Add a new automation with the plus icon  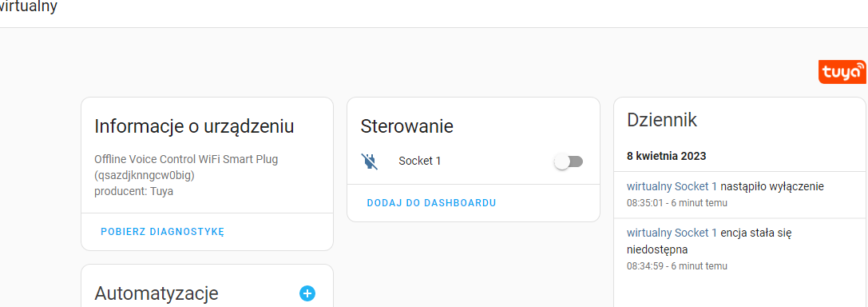[307, 293]
